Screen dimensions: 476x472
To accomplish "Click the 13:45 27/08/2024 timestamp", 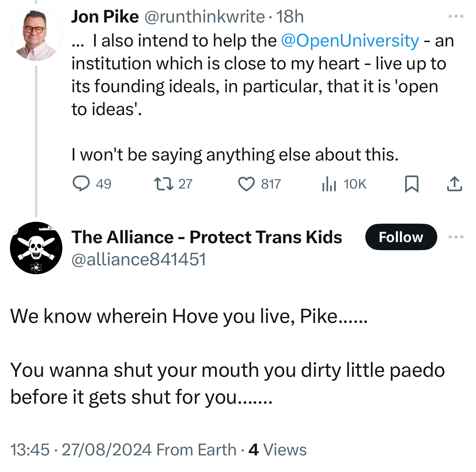I will point(81,449).
